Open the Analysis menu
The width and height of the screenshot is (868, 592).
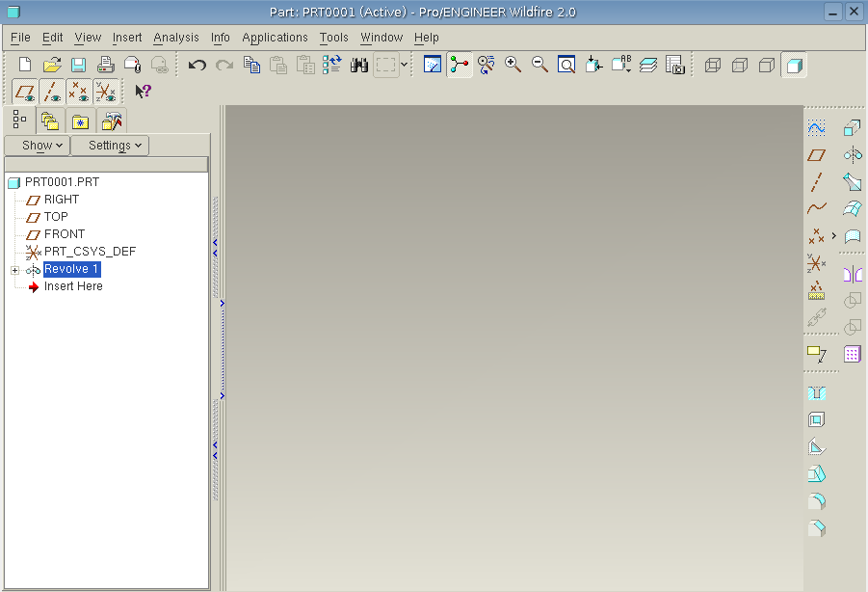176,38
